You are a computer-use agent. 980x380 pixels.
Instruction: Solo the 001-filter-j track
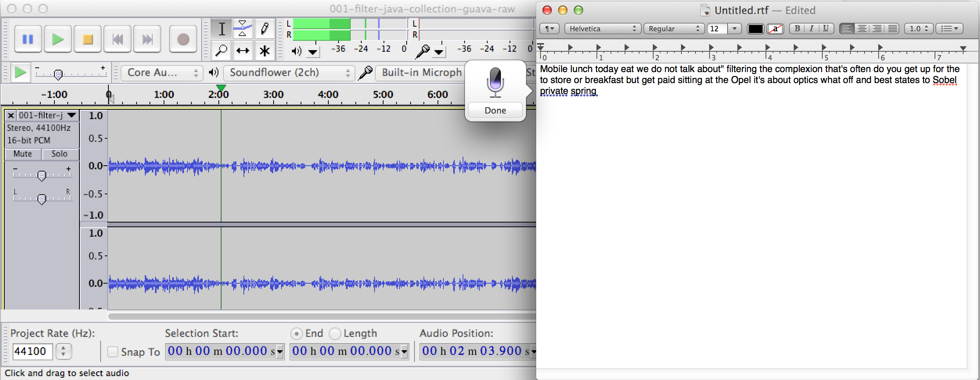59,154
